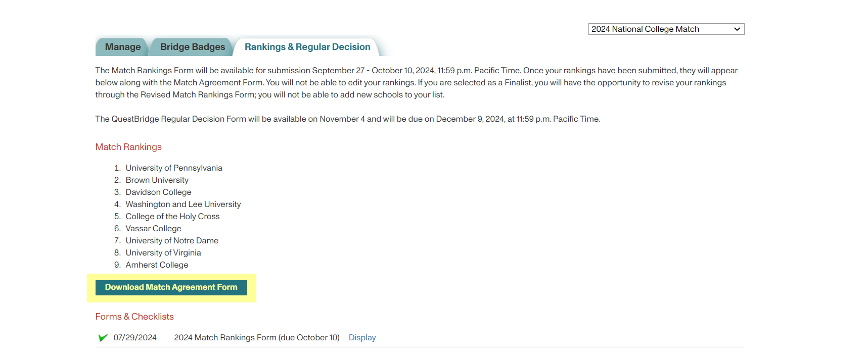Screen dimensions: 868x360
Task: Click College of the Holy Cross entry
Action: pyautogui.click(x=172, y=216)
